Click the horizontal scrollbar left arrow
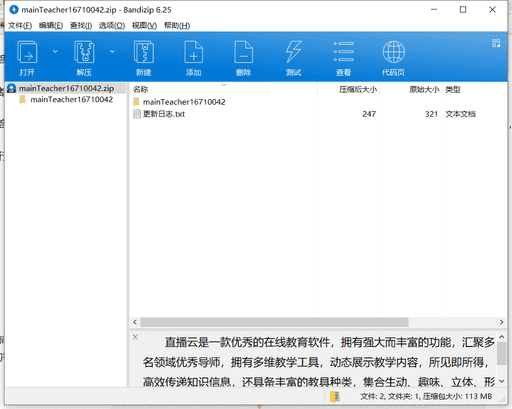This screenshot has height=409, width=512. (135, 322)
